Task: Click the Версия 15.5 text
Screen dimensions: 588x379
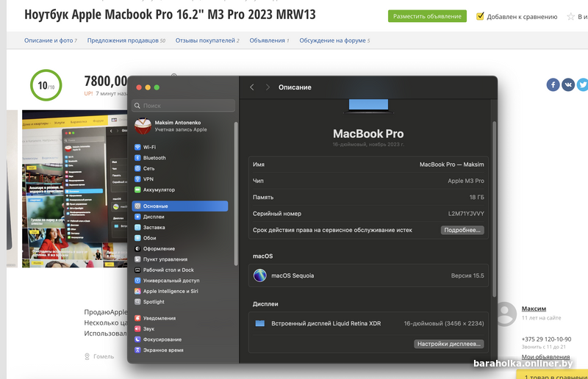Action: tap(467, 275)
